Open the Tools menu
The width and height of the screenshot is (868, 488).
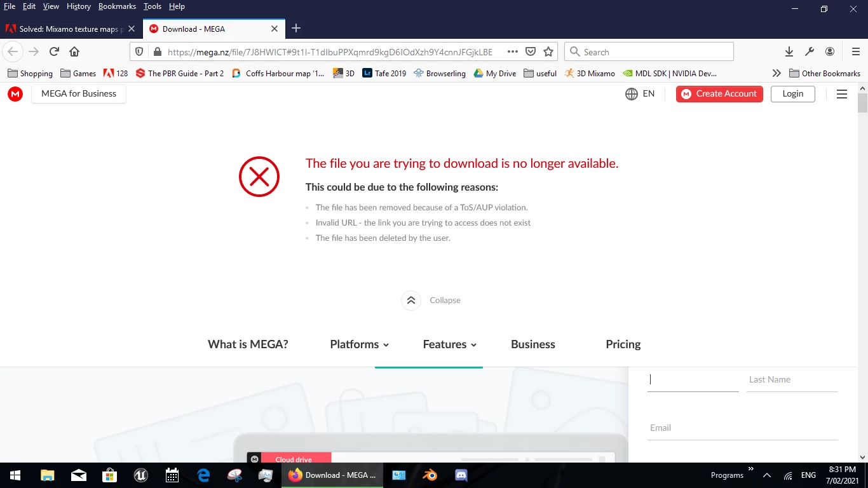(x=153, y=6)
